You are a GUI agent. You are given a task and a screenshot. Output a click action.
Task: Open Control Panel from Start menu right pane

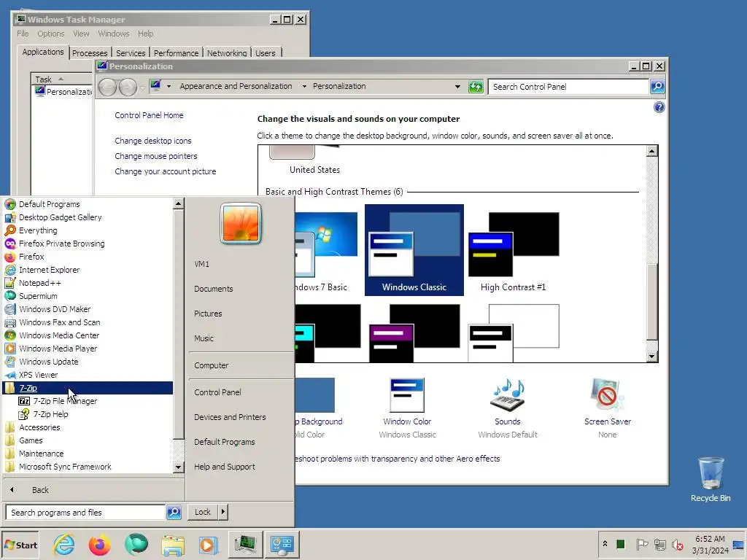click(217, 392)
